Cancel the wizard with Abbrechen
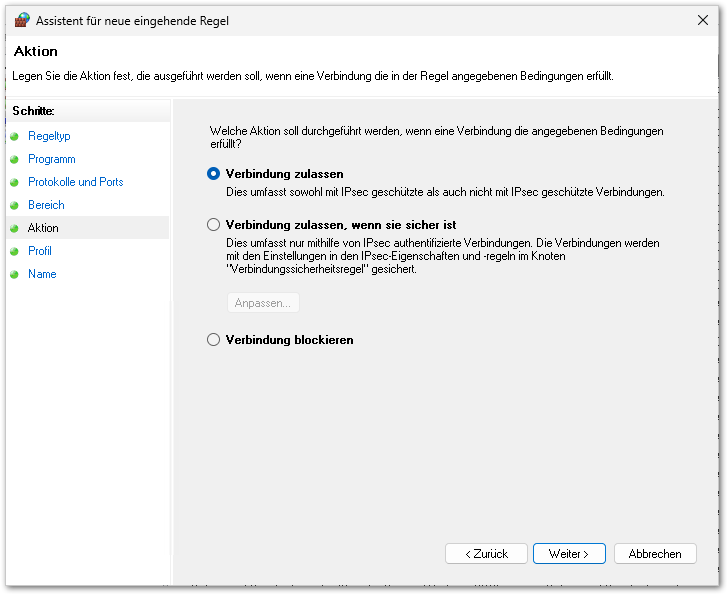Image resolution: width=728 pixels, height=595 pixels. [x=655, y=554]
